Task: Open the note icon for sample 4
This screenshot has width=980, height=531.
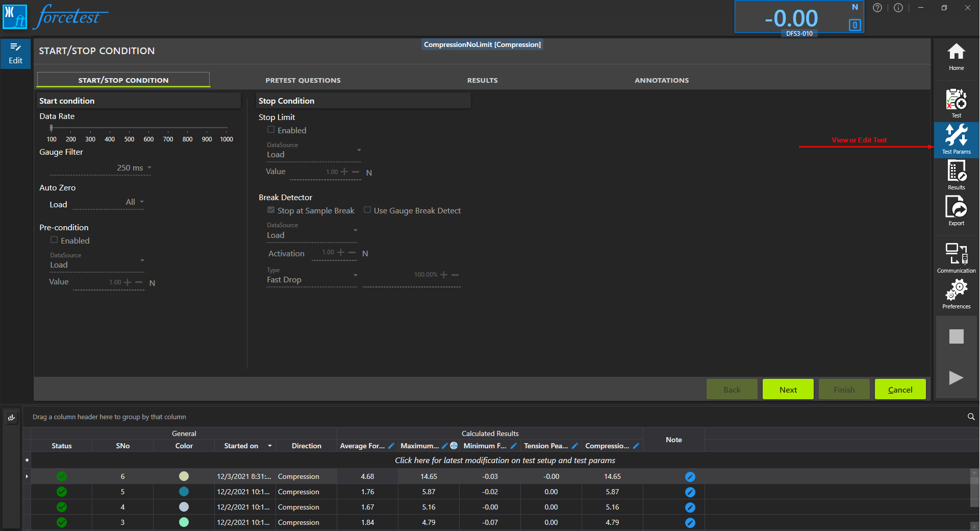Action: pos(690,508)
